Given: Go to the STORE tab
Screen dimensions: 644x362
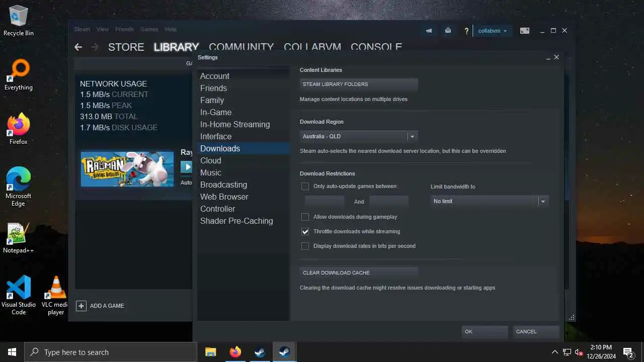Looking at the screenshot, I should (x=126, y=47).
